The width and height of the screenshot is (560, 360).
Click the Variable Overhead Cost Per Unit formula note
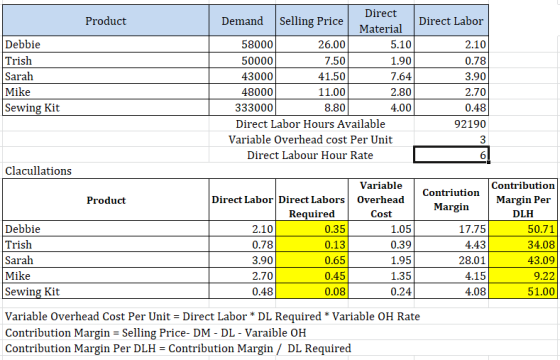pos(212,316)
